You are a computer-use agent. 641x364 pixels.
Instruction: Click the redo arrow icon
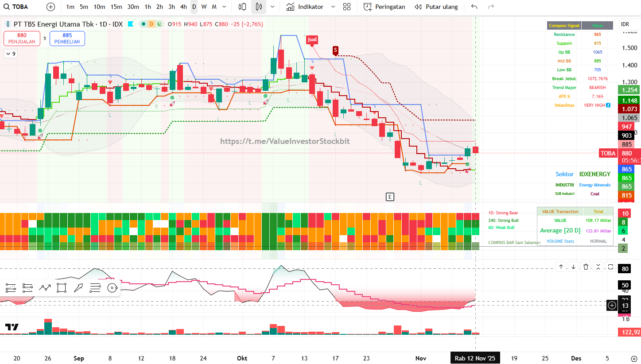coord(490,7)
